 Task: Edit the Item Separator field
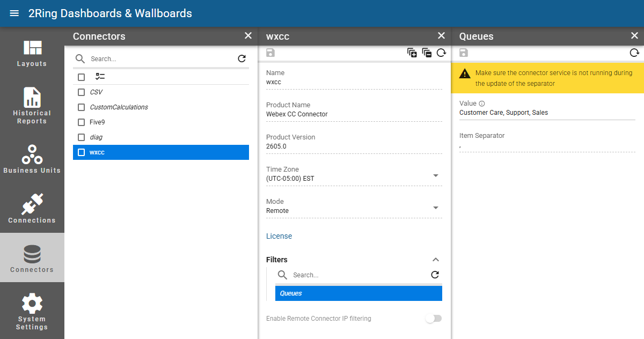point(547,145)
